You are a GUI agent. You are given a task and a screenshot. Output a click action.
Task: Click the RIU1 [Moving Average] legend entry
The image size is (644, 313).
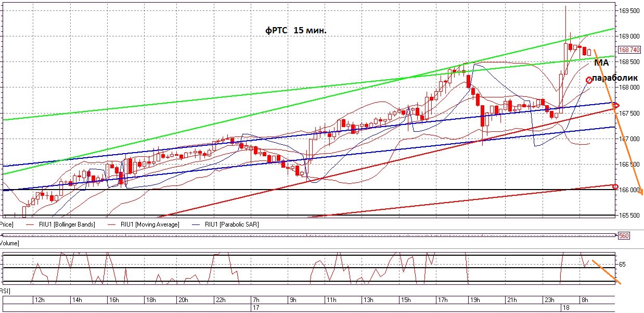[150, 224]
